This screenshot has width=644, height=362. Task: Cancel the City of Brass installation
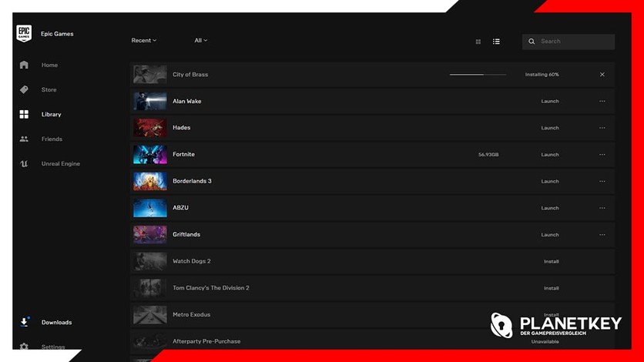(x=602, y=75)
